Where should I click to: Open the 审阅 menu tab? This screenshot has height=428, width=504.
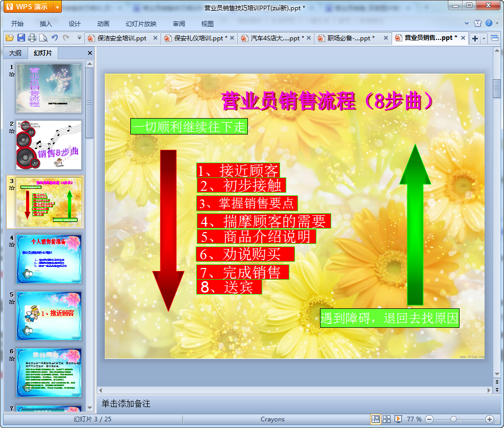pyautogui.click(x=179, y=24)
